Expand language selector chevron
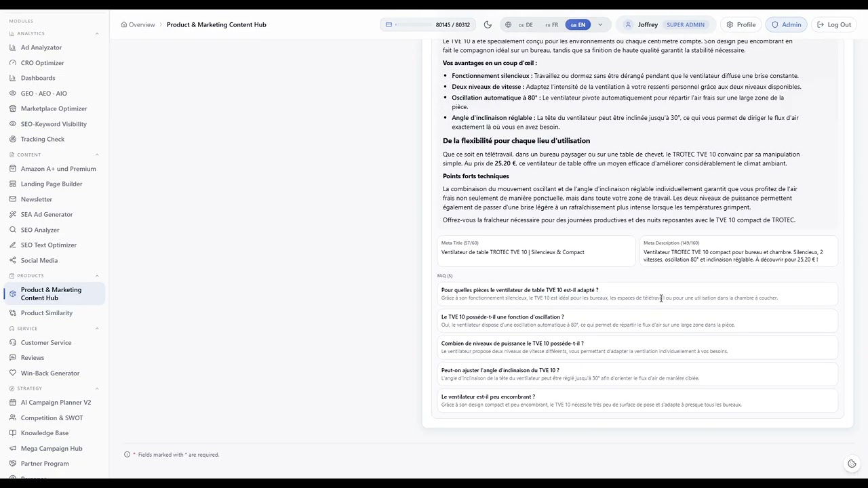Image resolution: width=868 pixels, height=488 pixels. tap(600, 25)
